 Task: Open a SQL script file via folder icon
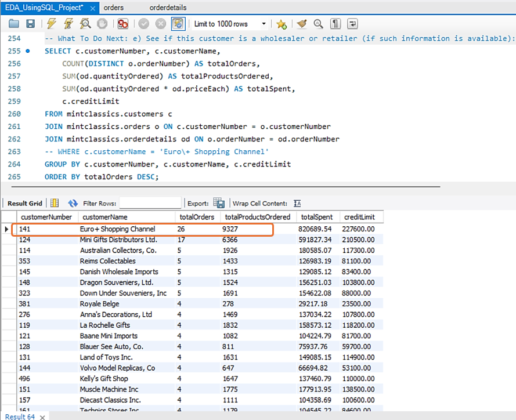14,24
